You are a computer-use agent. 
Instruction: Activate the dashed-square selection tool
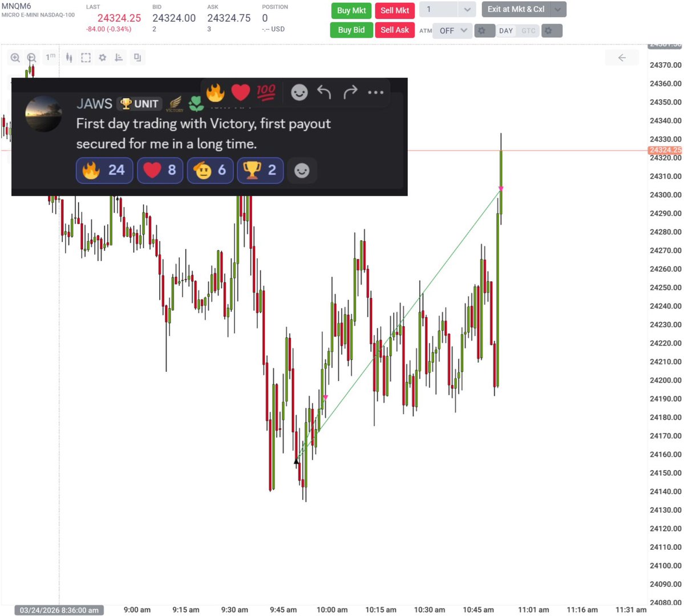tap(86, 58)
